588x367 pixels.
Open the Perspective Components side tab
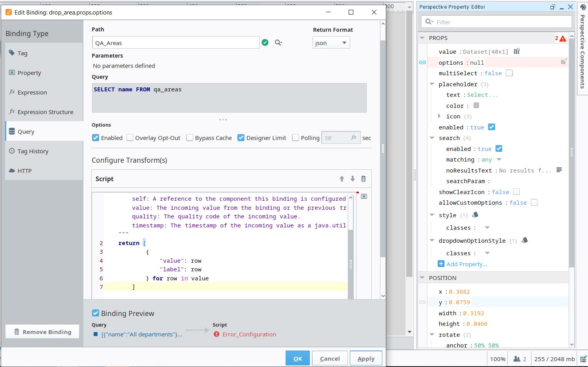pos(583,49)
